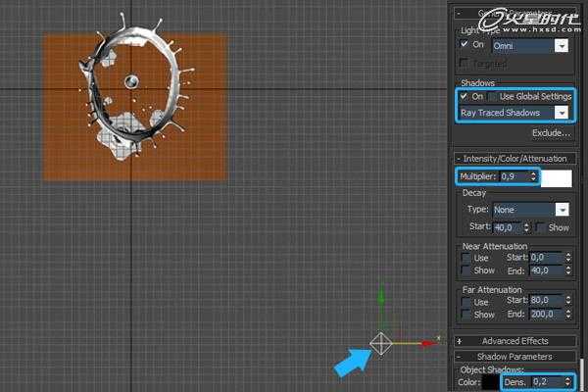
Task: Click the Multiplier spinner arrows
Action: 533,176
